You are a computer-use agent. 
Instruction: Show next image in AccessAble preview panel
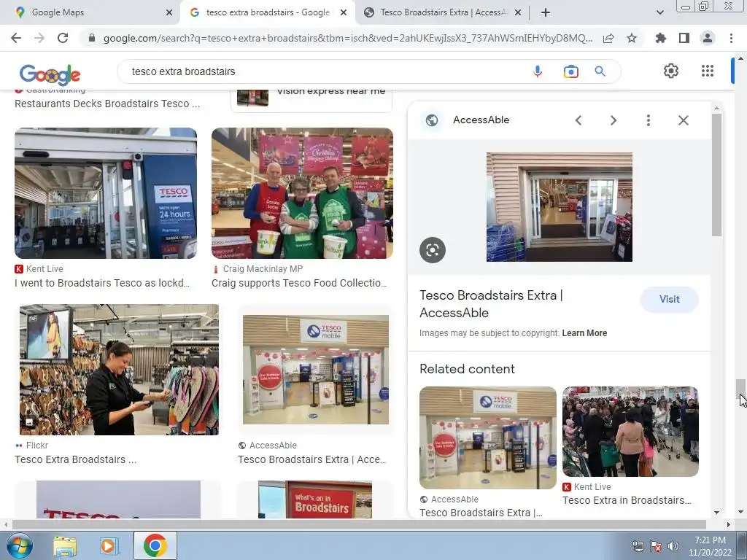(x=613, y=120)
